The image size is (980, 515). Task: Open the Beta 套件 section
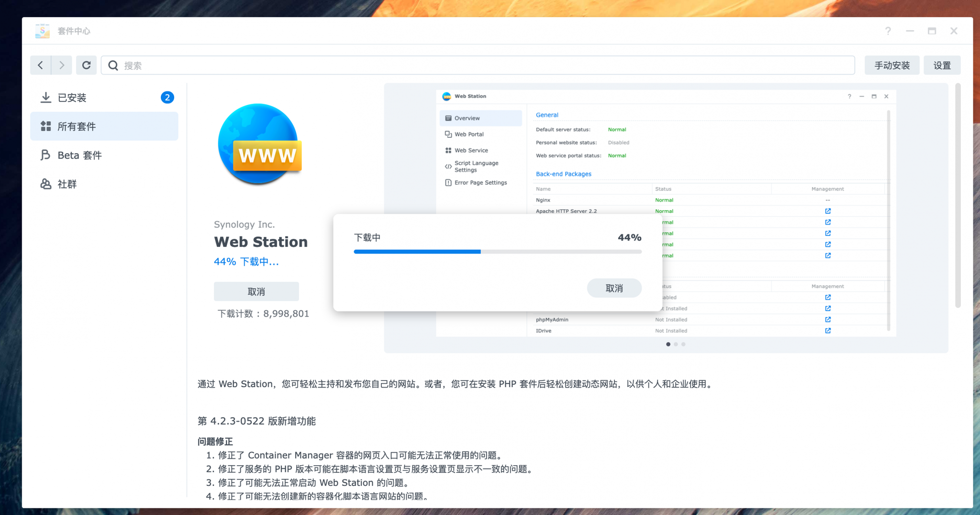pos(104,155)
